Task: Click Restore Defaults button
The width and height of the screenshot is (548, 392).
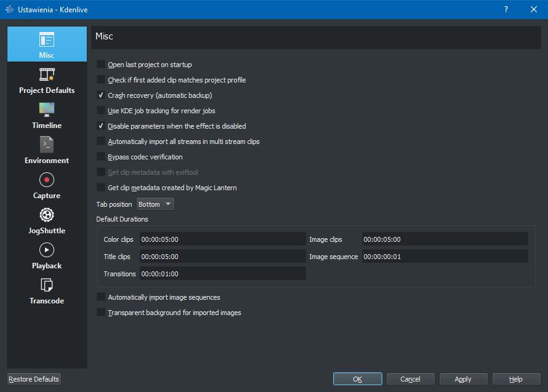Action: tap(34, 378)
